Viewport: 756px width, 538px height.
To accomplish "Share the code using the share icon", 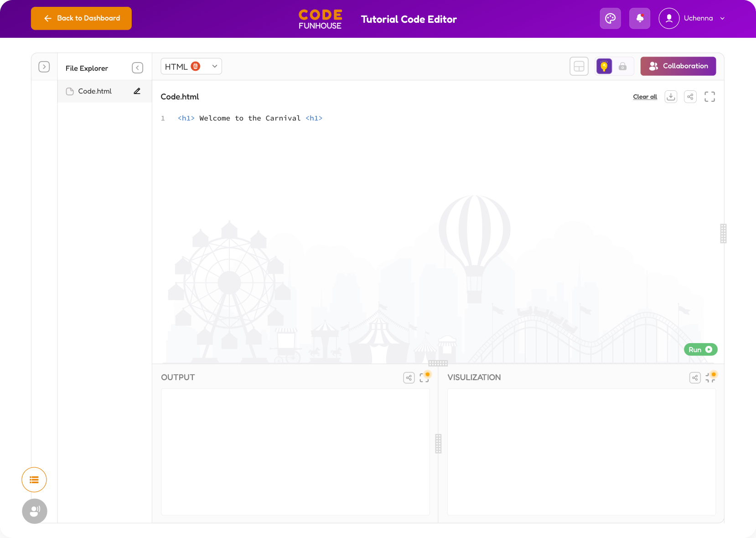I will (x=690, y=97).
